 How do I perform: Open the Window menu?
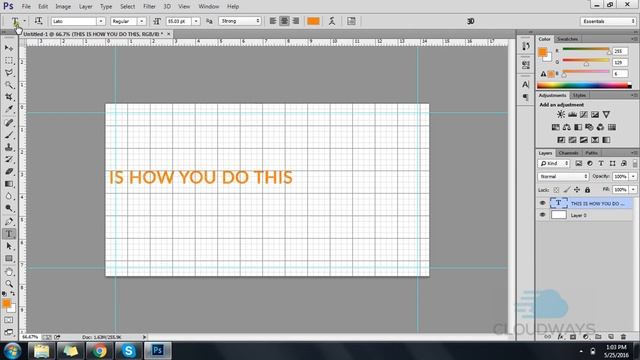pyautogui.click(x=209, y=7)
